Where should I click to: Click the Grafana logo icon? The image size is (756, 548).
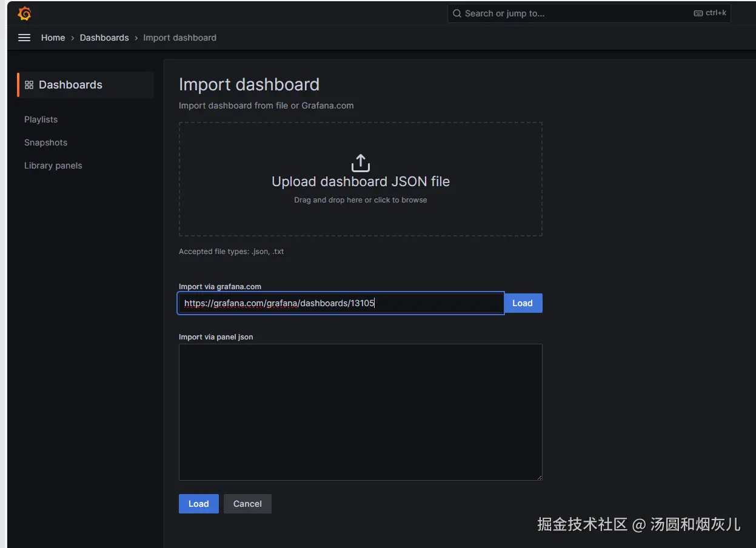tap(24, 13)
